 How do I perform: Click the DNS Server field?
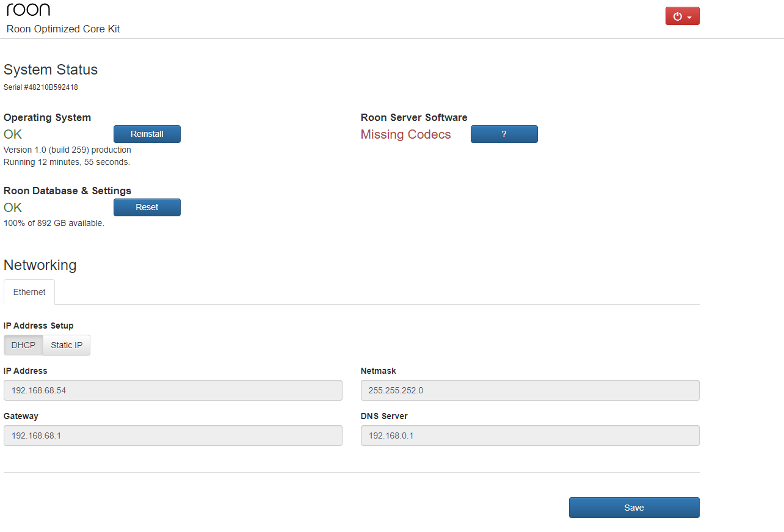(x=530, y=435)
